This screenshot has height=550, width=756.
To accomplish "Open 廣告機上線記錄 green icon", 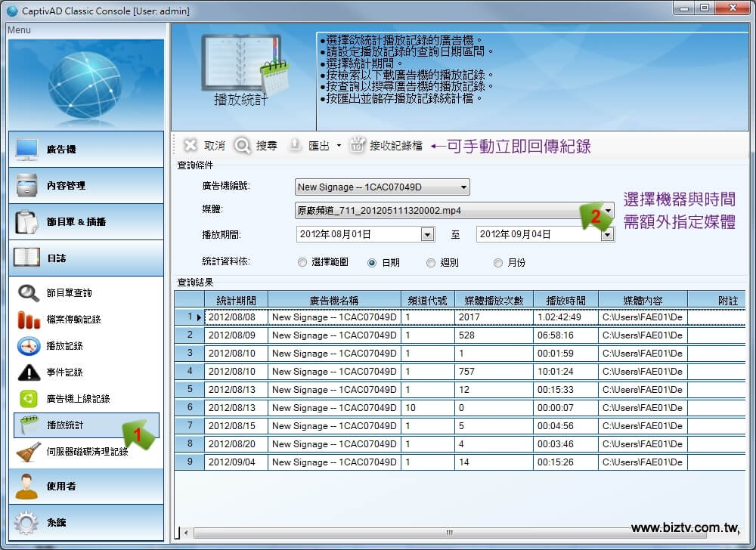I will [29, 399].
